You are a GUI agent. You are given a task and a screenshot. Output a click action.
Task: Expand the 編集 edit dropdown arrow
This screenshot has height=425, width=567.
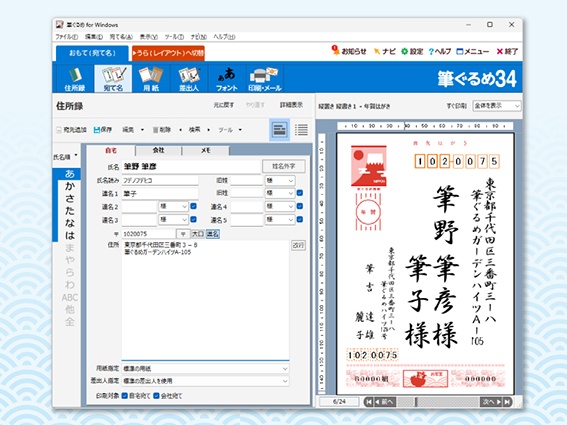tap(142, 130)
